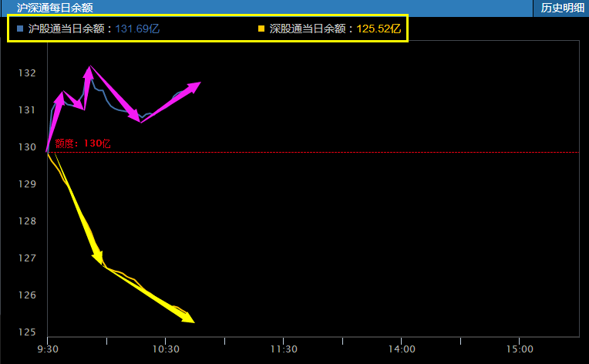589x364 pixels.
Task: Click the 127 y-axis value
Action: 27,258
